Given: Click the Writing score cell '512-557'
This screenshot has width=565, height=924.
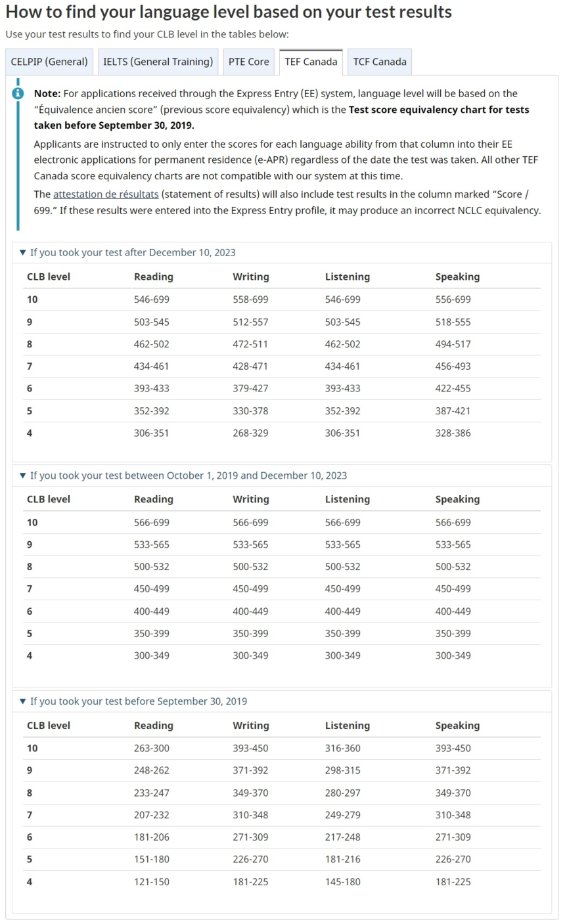Looking at the screenshot, I should [x=250, y=322].
